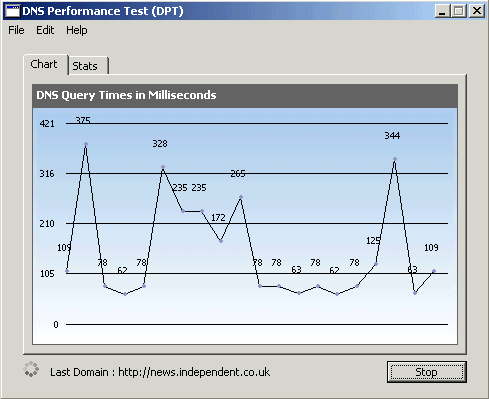
Task: Click the 125 ms data point
Action: 376,264
